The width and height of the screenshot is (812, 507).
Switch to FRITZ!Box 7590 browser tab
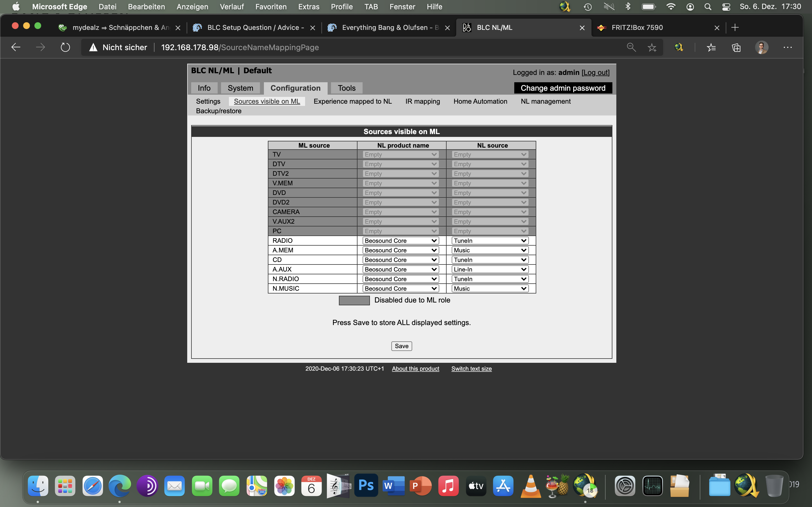637,28
